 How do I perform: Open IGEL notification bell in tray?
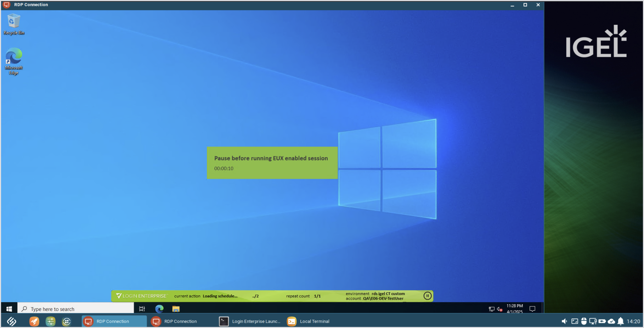(621, 321)
